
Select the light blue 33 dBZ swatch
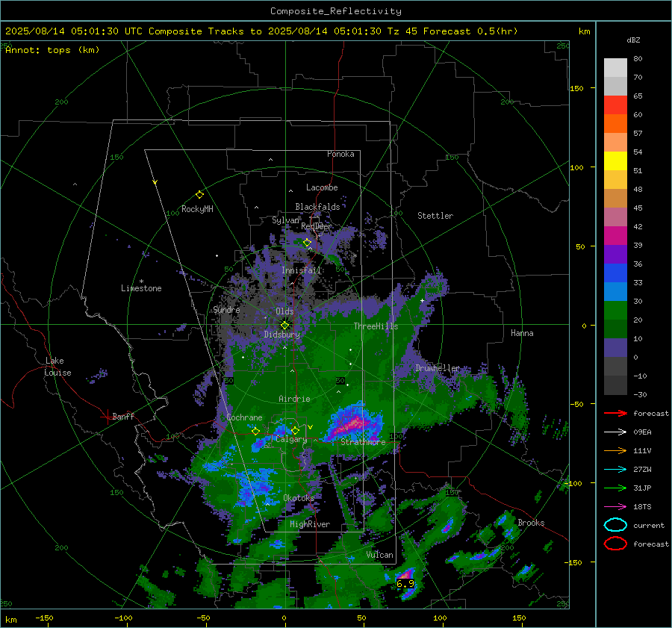click(615, 292)
